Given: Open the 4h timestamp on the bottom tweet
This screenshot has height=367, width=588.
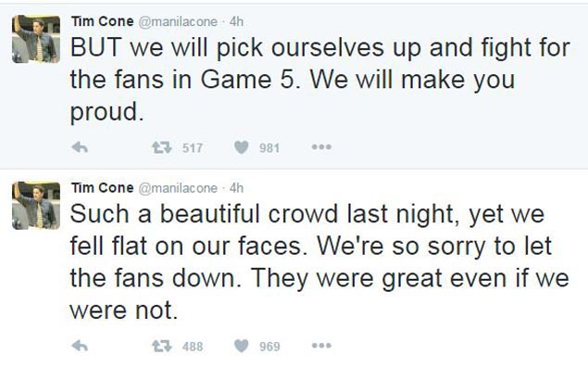Looking at the screenshot, I should click(x=236, y=188).
